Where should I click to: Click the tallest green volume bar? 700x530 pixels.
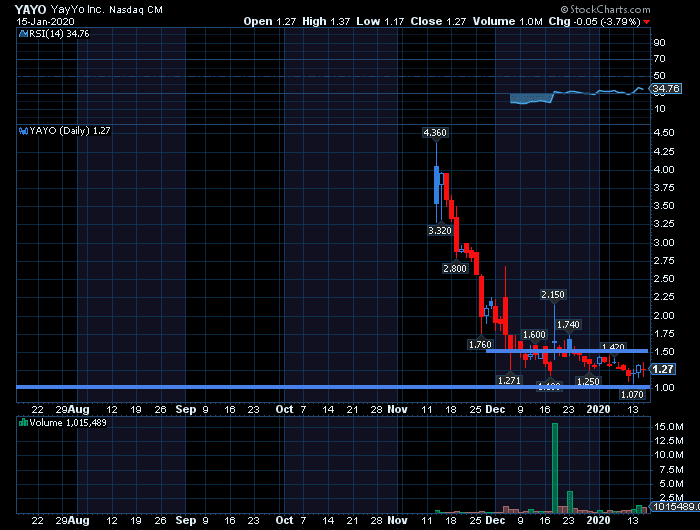click(555, 468)
